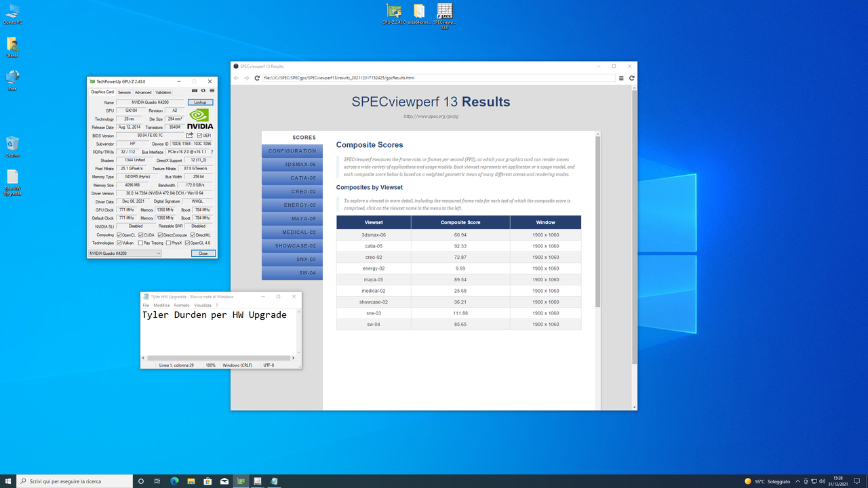Image resolution: width=868 pixels, height=488 pixels.
Task: Open the SPECviewperf 13.0 desktop icon
Action: coord(445,16)
